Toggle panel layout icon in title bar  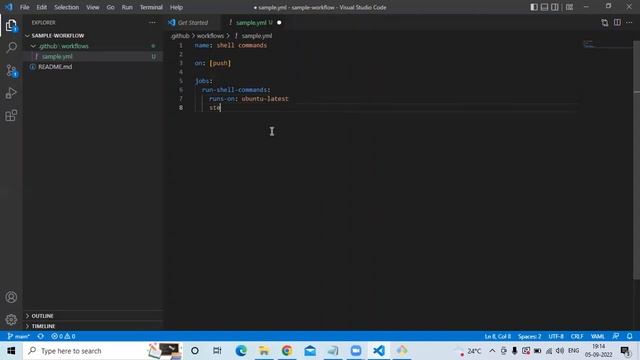point(544,7)
